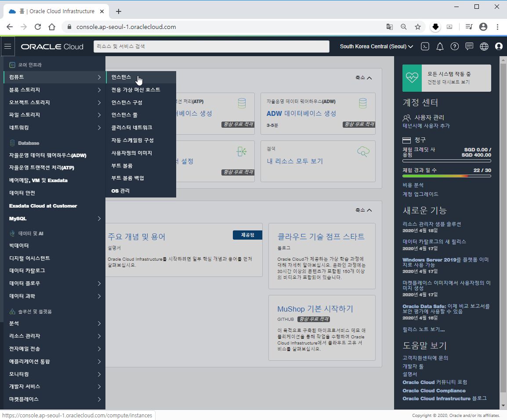Open the help question mark icon

tap(455, 47)
